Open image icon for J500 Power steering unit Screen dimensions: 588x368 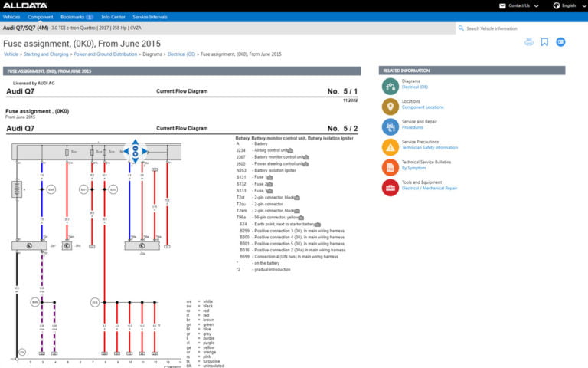coord(305,164)
